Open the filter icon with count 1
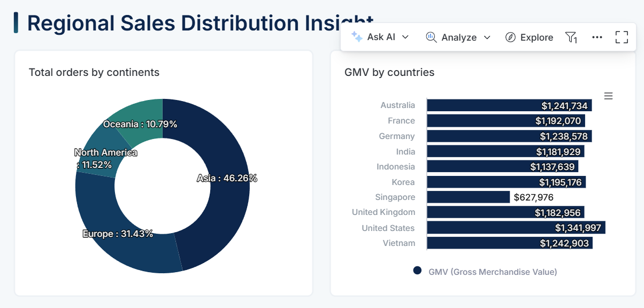This screenshot has width=644, height=308. [x=571, y=37]
